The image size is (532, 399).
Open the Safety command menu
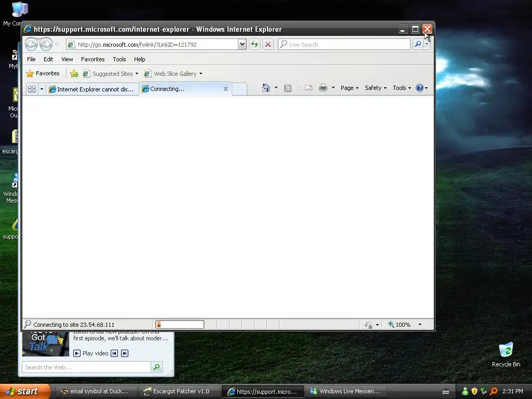[x=376, y=88]
